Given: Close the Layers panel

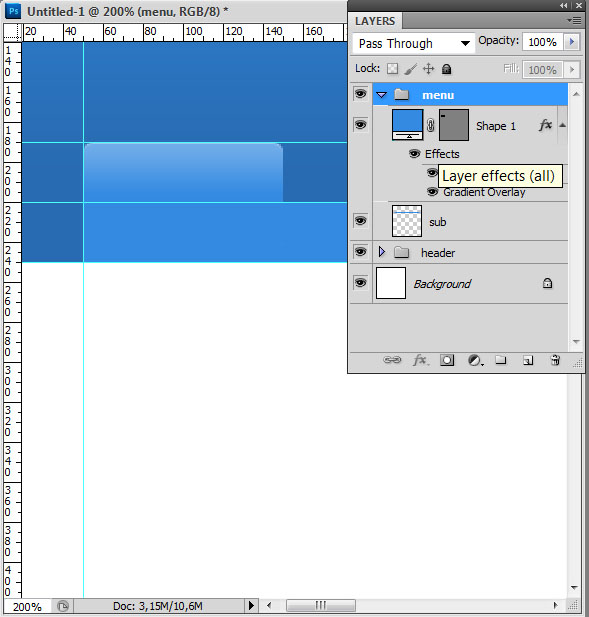Looking at the screenshot, I should click(x=579, y=6).
